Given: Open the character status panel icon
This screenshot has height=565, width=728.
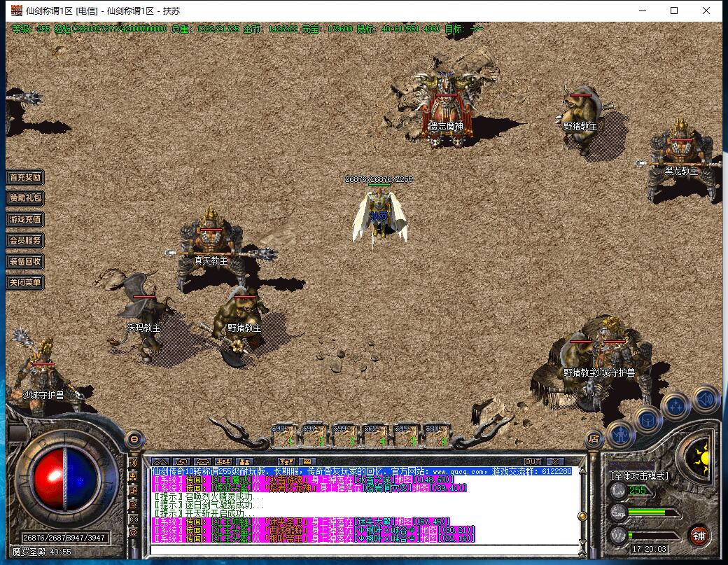Looking at the screenshot, I should [621, 435].
